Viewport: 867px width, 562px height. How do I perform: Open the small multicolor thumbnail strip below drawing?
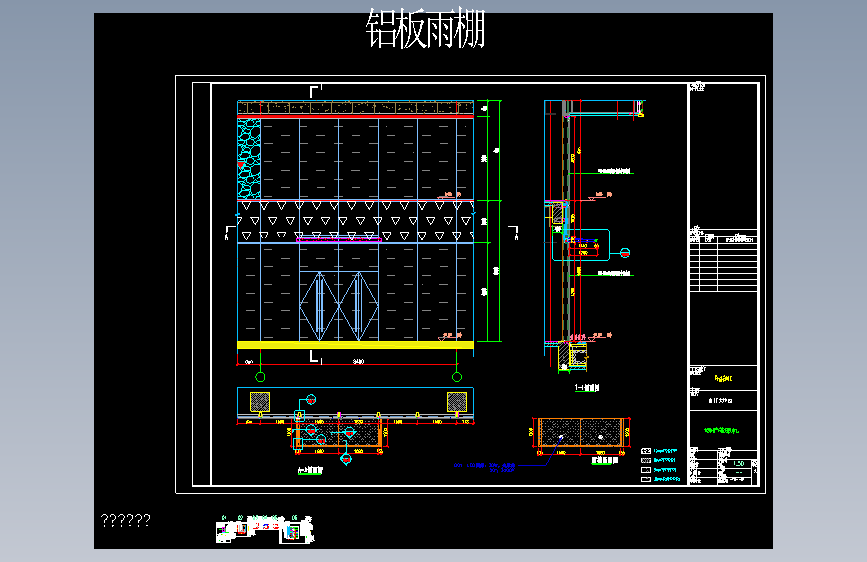point(265,529)
